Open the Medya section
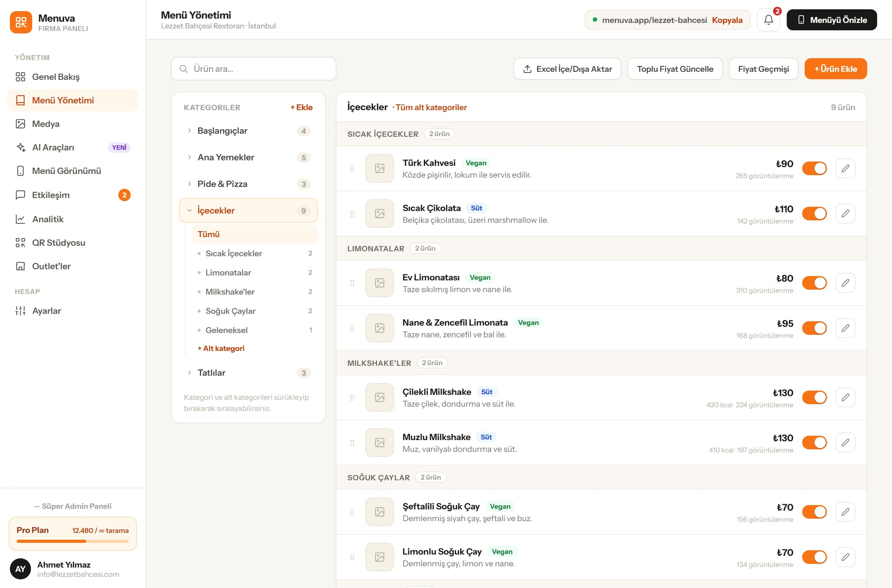 (73, 124)
